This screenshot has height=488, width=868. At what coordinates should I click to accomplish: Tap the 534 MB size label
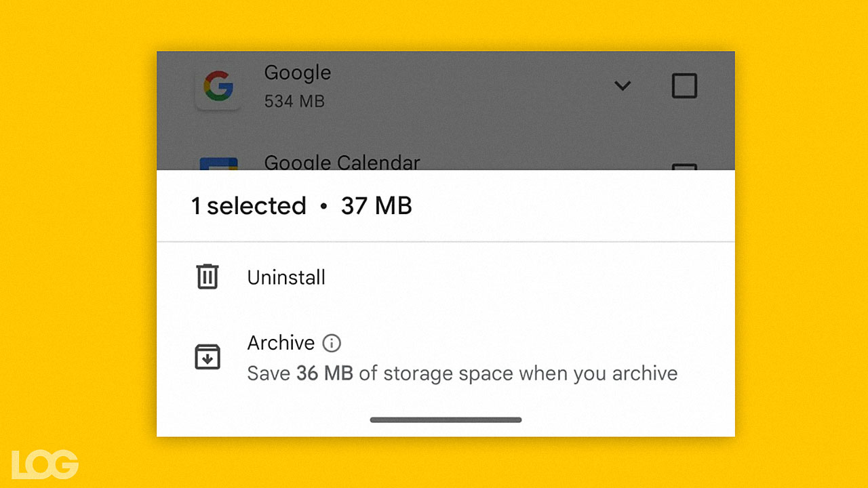(294, 102)
